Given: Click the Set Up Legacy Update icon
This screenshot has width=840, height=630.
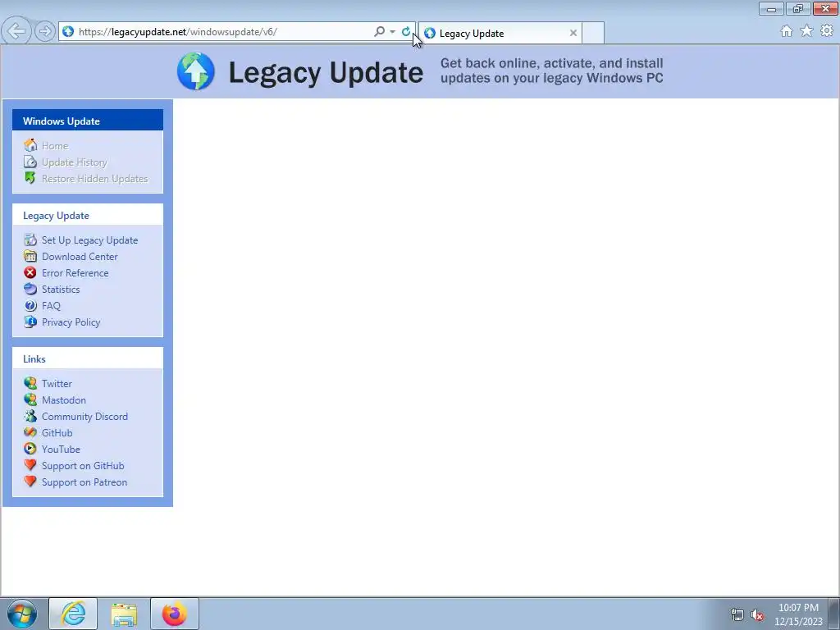Looking at the screenshot, I should [30, 240].
